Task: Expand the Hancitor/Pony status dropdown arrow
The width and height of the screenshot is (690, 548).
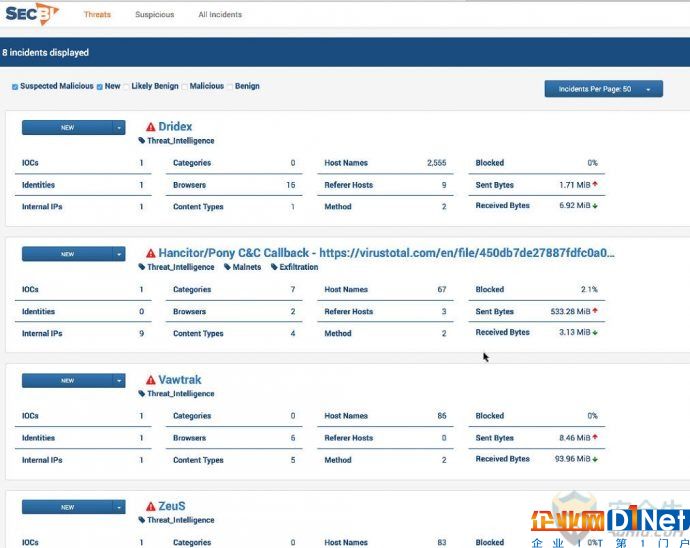Action: 119,254
